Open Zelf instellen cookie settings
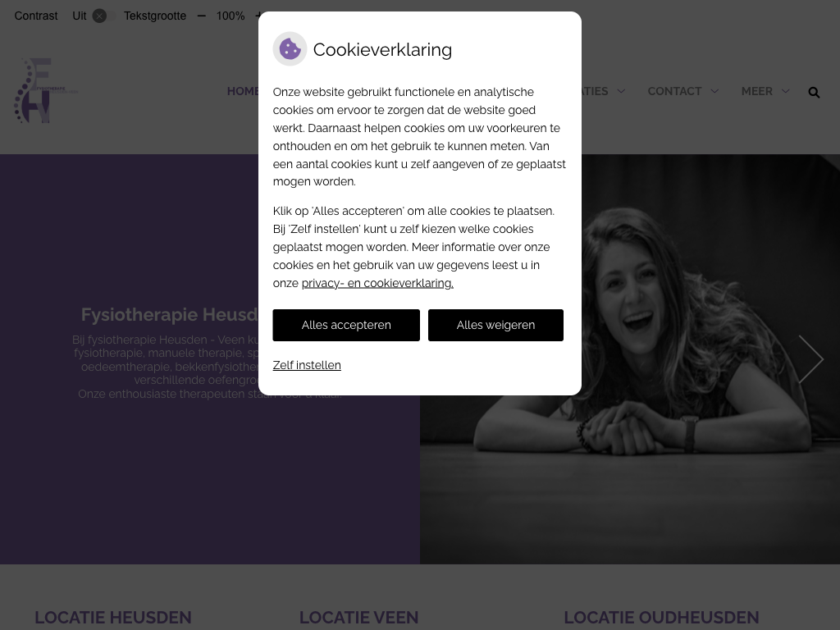 (307, 365)
